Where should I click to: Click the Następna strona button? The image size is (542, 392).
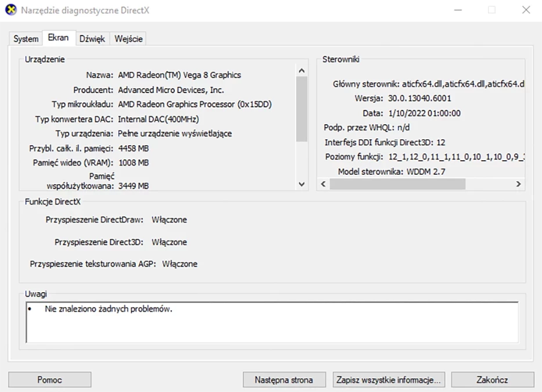(x=284, y=380)
